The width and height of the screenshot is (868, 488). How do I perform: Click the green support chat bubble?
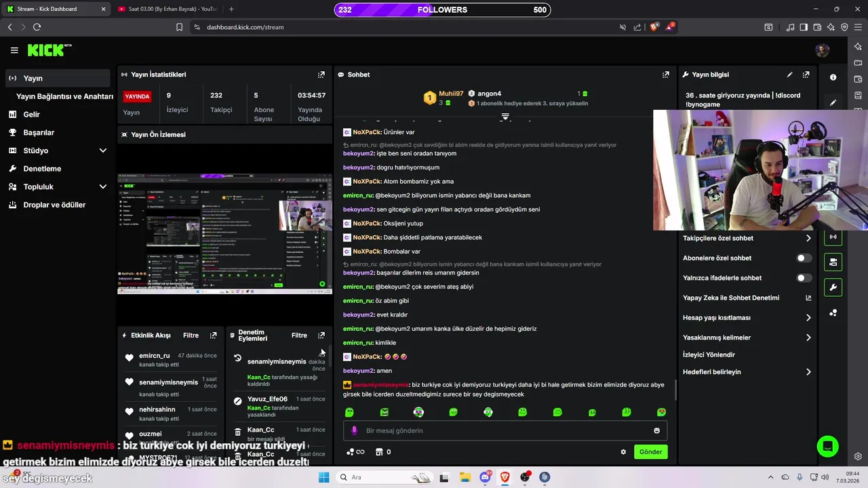(827, 446)
